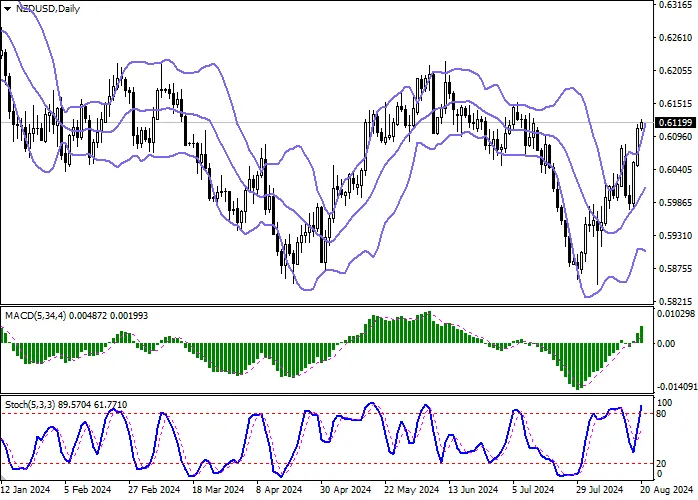Click Stochastic scale value 100
Image resolution: width=698 pixels, height=500 pixels.
tap(664, 402)
